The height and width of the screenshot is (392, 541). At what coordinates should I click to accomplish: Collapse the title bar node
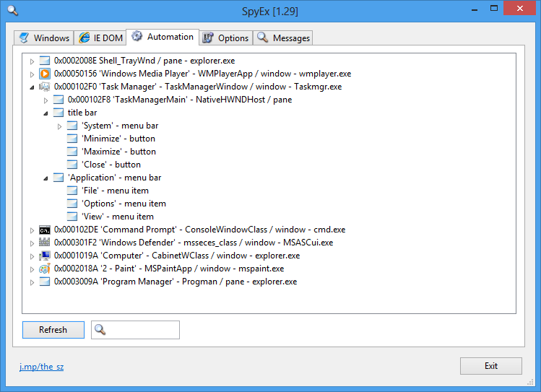(x=46, y=113)
